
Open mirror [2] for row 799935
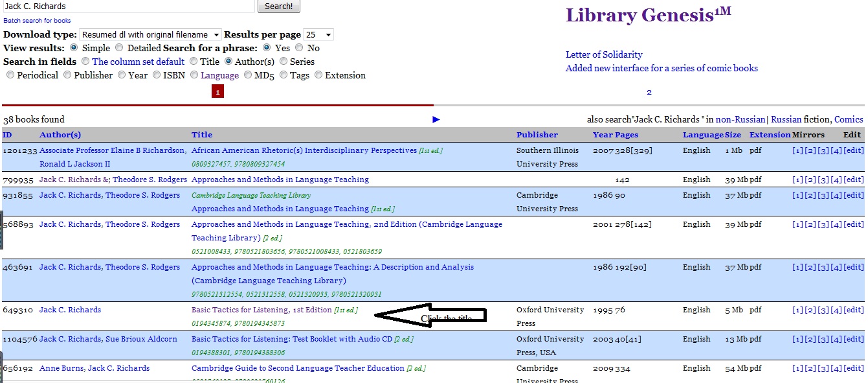[x=810, y=180]
